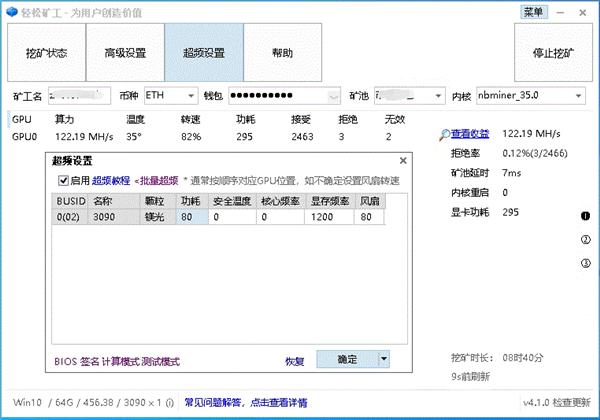The width and height of the screenshot is (600, 420).
Task: Click the BUSID column header
Action: tap(71, 201)
